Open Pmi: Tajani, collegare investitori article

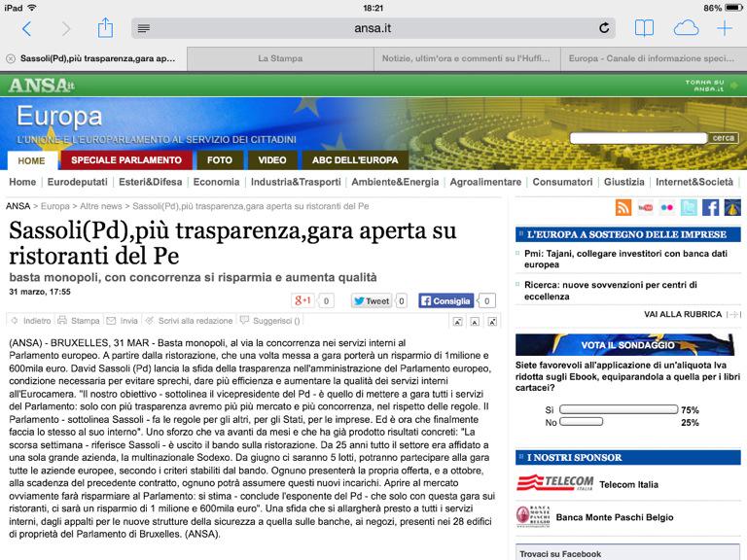(x=625, y=259)
